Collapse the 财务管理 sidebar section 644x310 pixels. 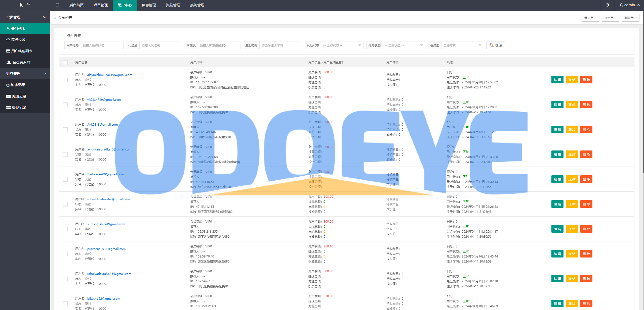[25, 74]
